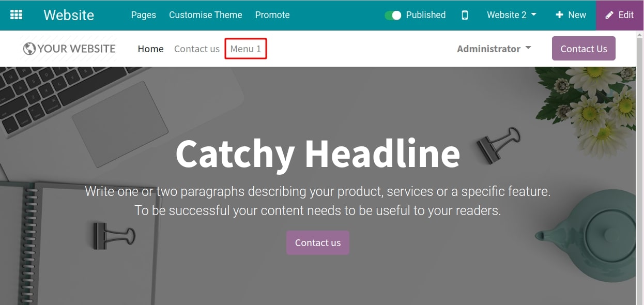Select the Menu 1 navigation item
The height and width of the screenshot is (305, 644).
246,49
